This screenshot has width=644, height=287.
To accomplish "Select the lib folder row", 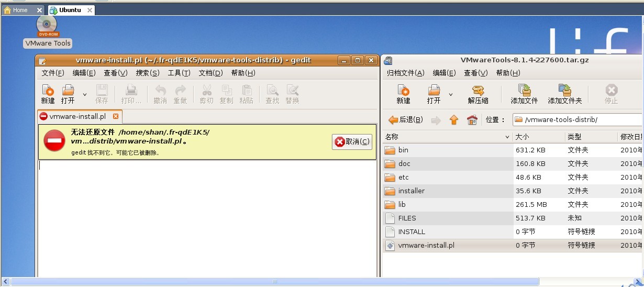I will 513,205.
